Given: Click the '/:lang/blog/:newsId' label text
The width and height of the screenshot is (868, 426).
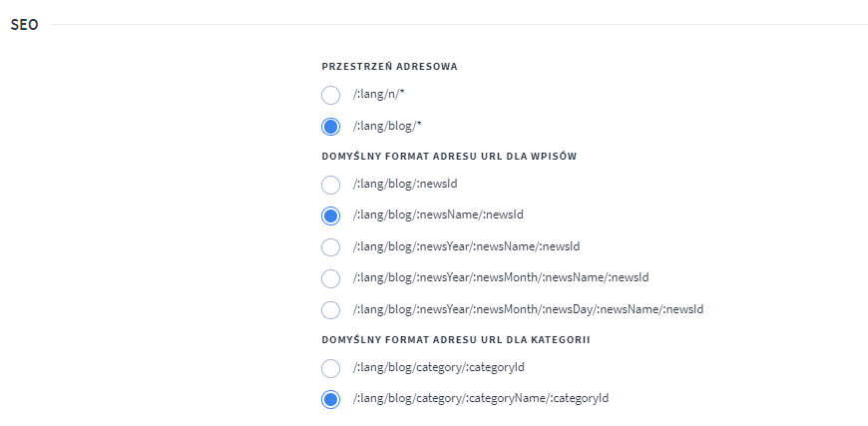Looking at the screenshot, I should pyautogui.click(x=405, y=184).
